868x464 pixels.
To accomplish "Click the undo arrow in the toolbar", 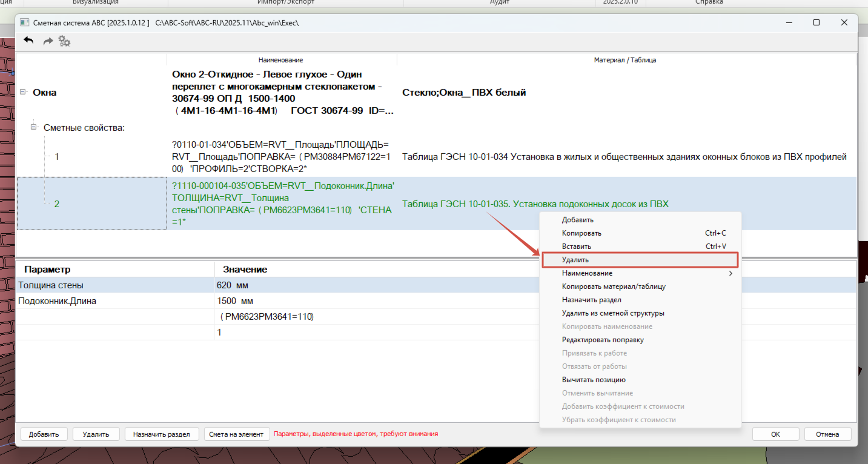I will (28, 41).
